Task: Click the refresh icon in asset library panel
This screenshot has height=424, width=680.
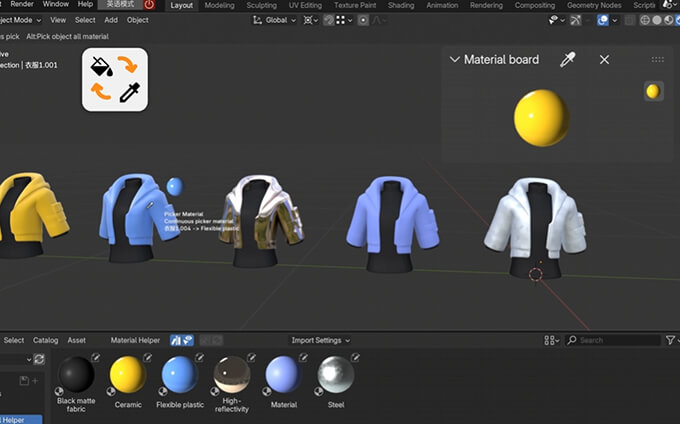Action: [x=39, y=359]
